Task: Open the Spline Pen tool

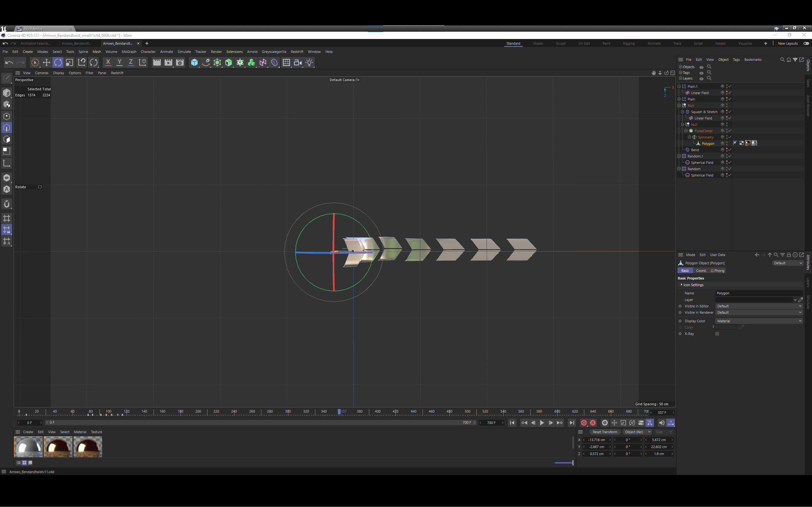Action: point(206,62)
